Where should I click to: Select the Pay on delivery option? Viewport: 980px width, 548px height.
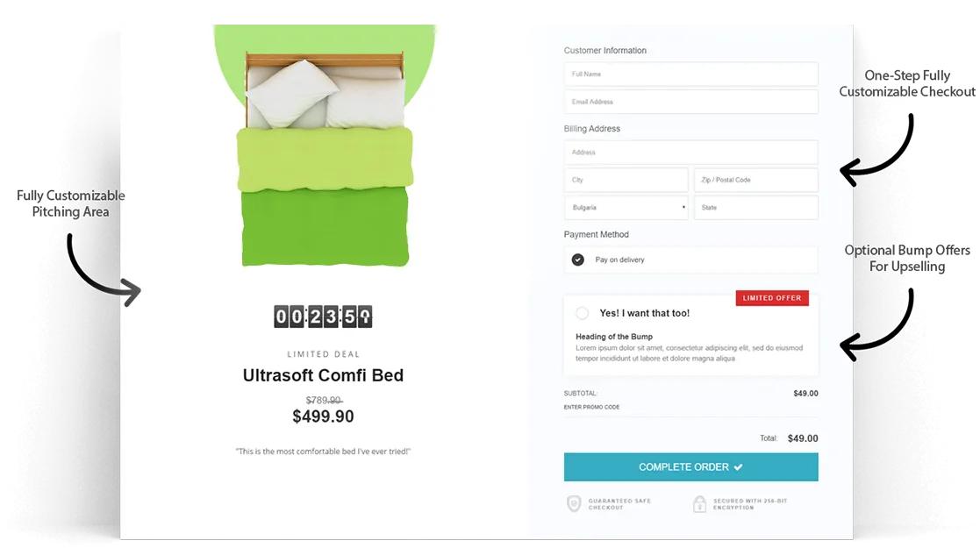coord(577,260)
